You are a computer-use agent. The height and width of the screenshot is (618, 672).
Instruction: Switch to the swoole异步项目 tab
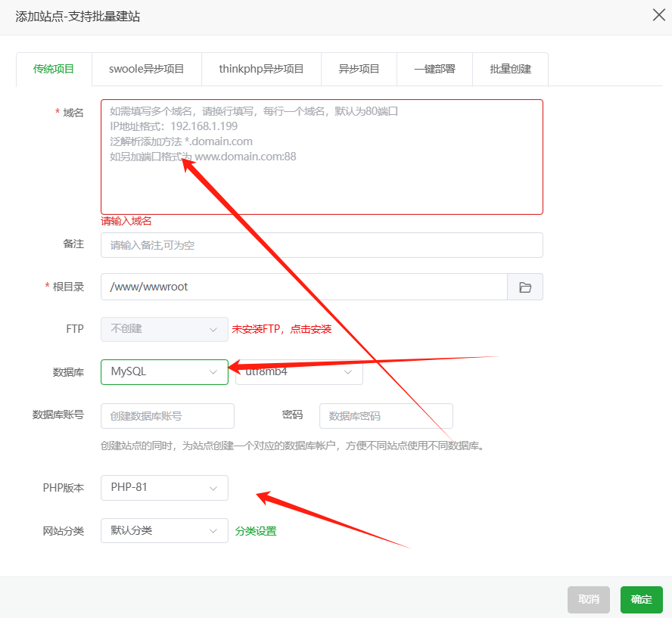pyautogui.click(x=146, y=69)
